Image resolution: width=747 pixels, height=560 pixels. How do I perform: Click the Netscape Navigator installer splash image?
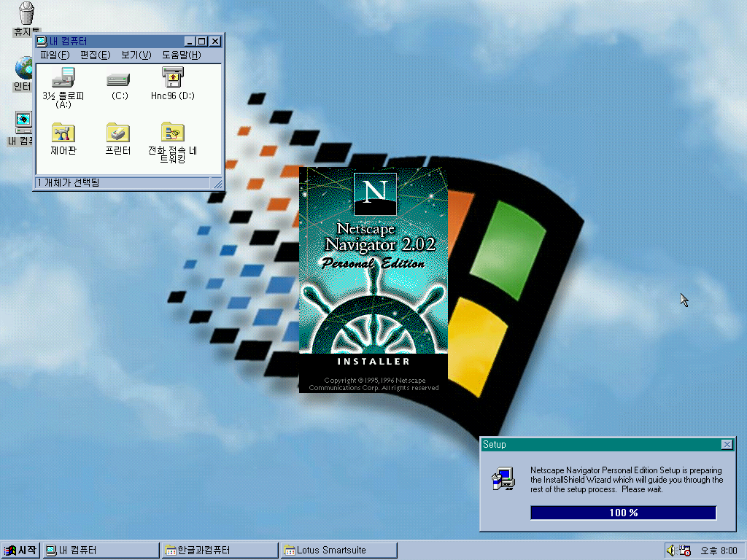(x=373, y=279)
